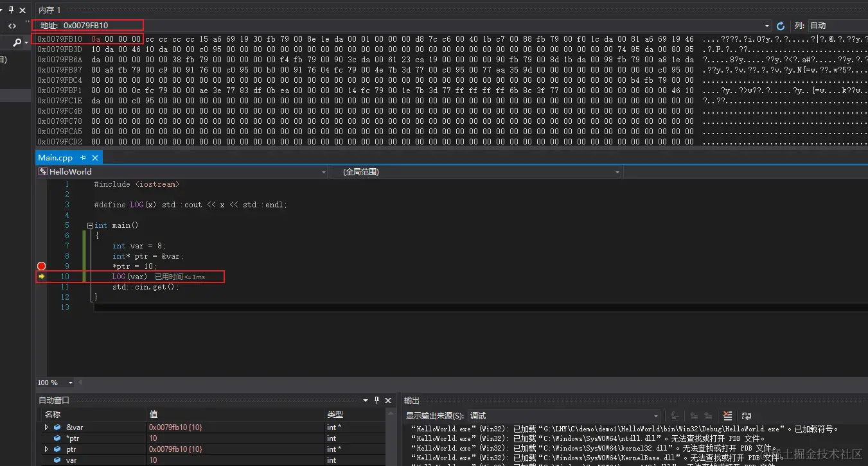Click the 自动窗口 panel title
This screenshot has height=466, width=868.
pyautogui.click(x=54, y=400)
